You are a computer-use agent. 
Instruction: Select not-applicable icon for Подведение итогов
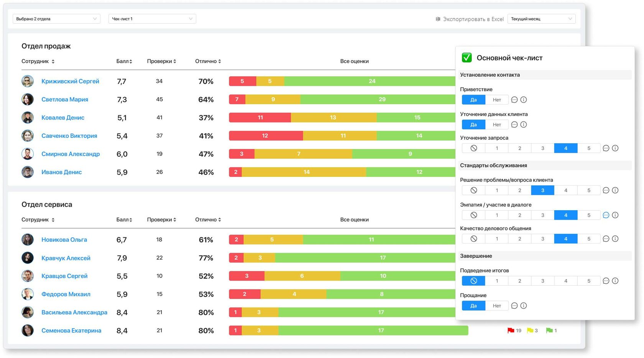pyautogui.click(x=473, y=281)
